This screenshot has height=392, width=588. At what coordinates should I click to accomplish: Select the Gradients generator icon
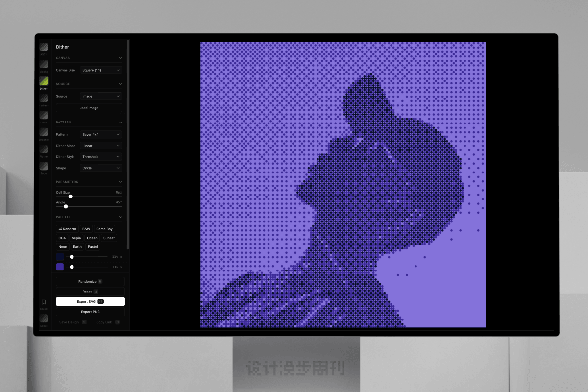(x=44, y=98)
